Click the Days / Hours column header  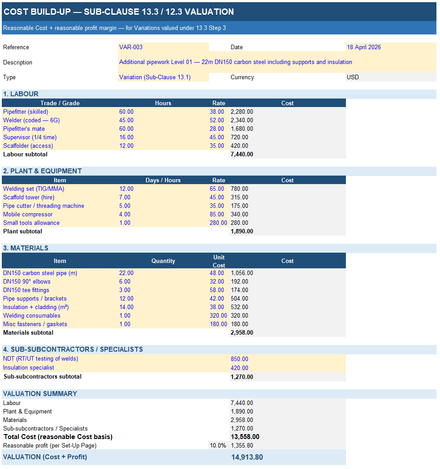point(163,180)
